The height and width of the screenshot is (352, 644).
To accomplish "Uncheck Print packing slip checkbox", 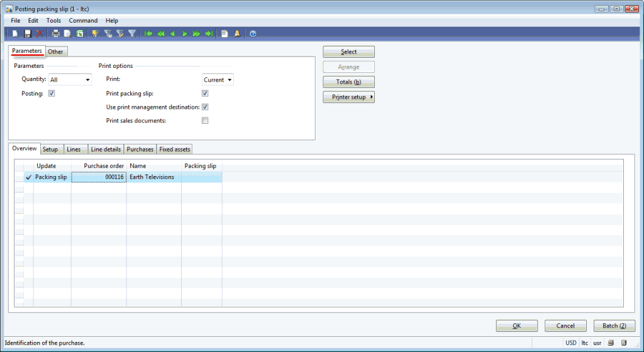I will 205,93.
